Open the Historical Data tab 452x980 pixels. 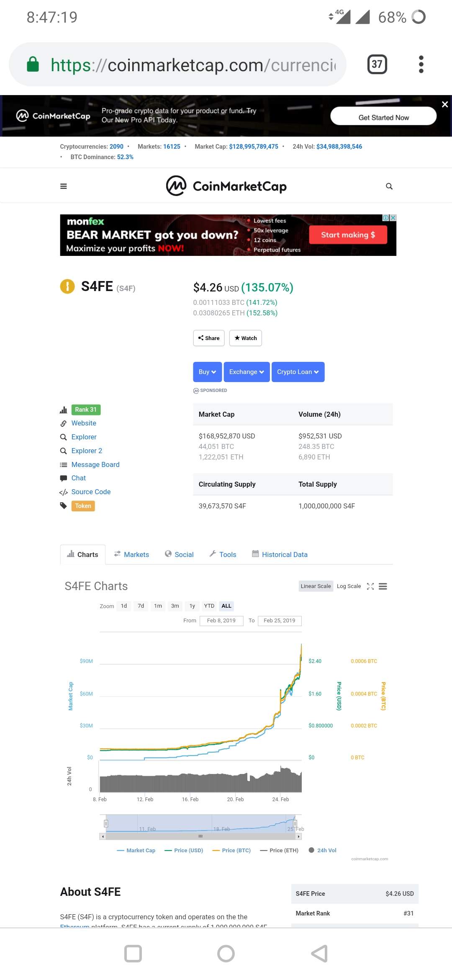[x=280, y=554]
